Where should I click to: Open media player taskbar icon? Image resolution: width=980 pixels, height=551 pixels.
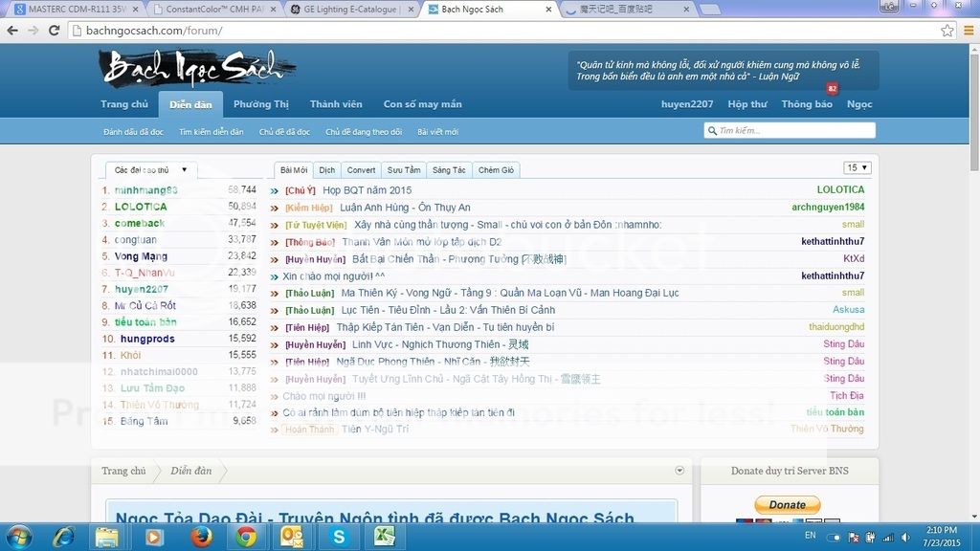click(154, 538)
